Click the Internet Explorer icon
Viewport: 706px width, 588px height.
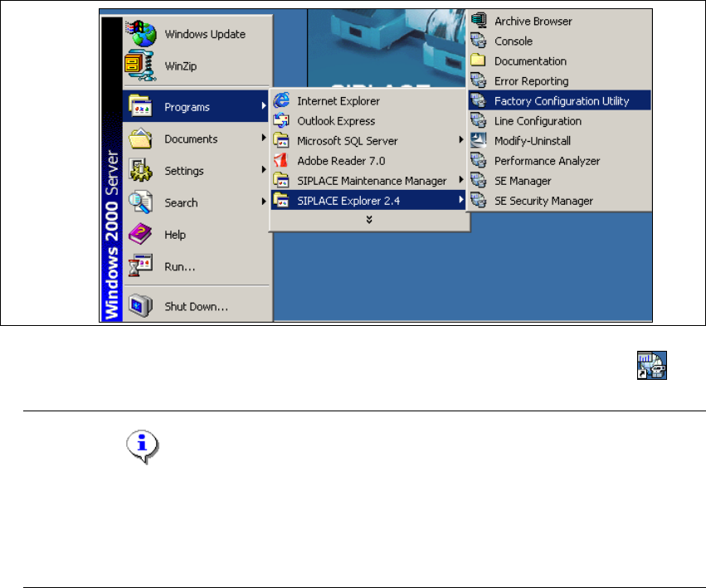282,100
